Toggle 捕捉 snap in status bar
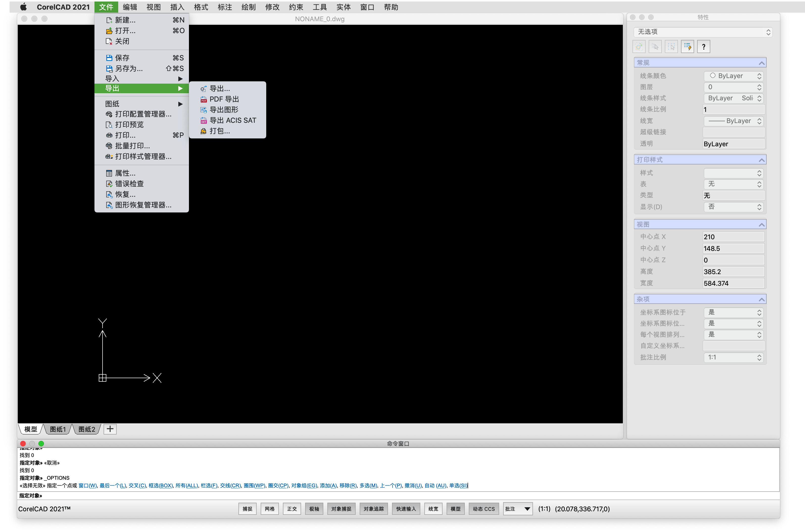This screenshot has width=805, height=532. point(247,509)
